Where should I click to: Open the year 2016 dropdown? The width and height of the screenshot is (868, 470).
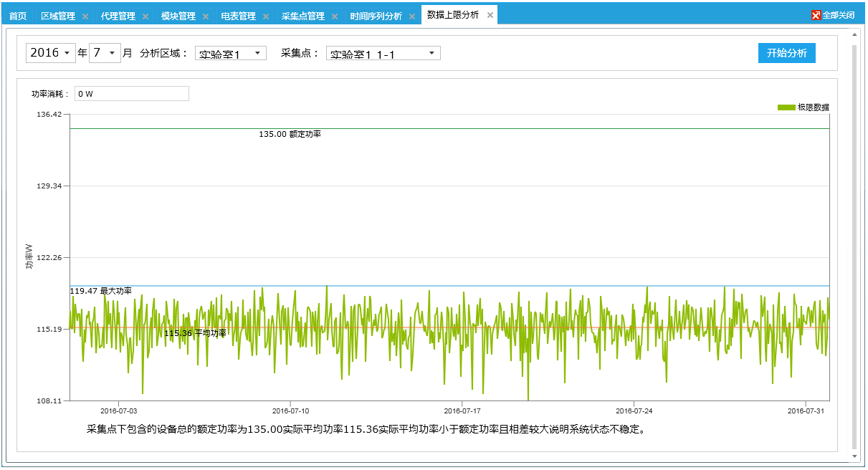coord(51,53)
